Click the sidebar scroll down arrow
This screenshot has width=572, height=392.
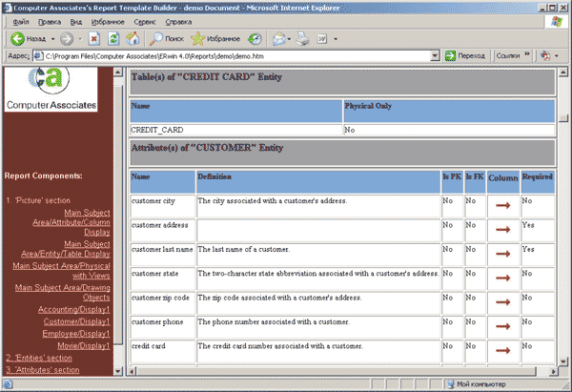point(118,371)
